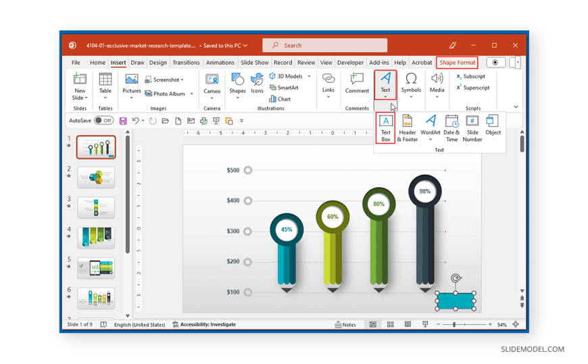
Task: Insert a Cameo camera feed
Action: [x=212, y=86]
